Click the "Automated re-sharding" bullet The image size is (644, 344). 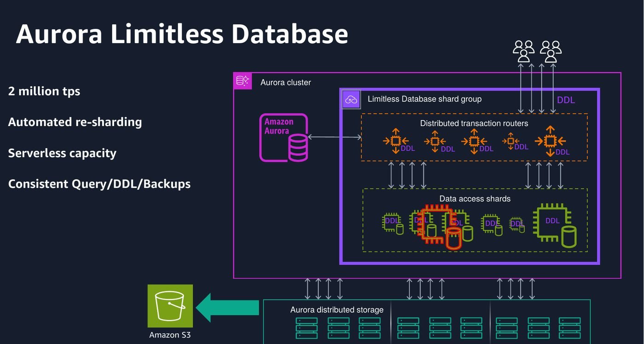75,122
